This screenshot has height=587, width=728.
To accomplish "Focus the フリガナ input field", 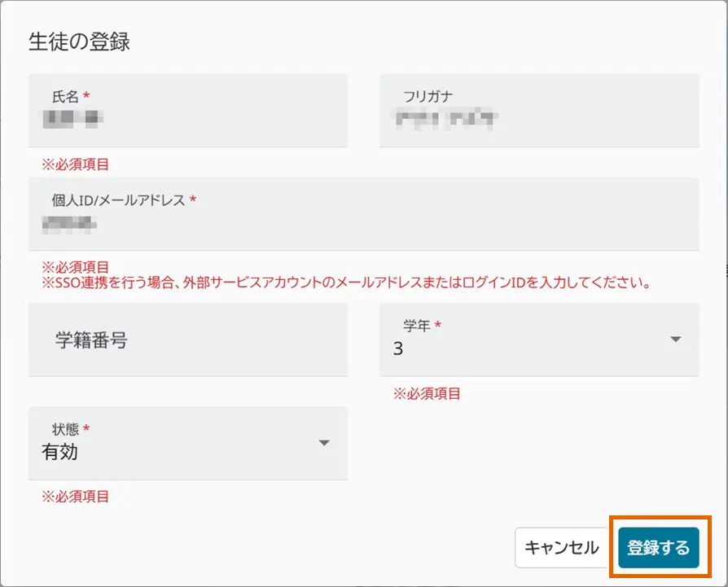I will tap(538, 120).
